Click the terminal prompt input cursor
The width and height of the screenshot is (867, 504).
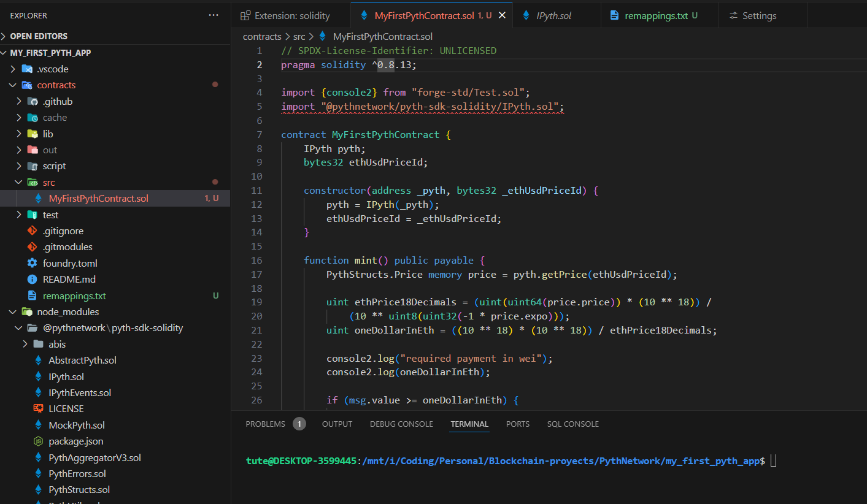pos(773,460)
